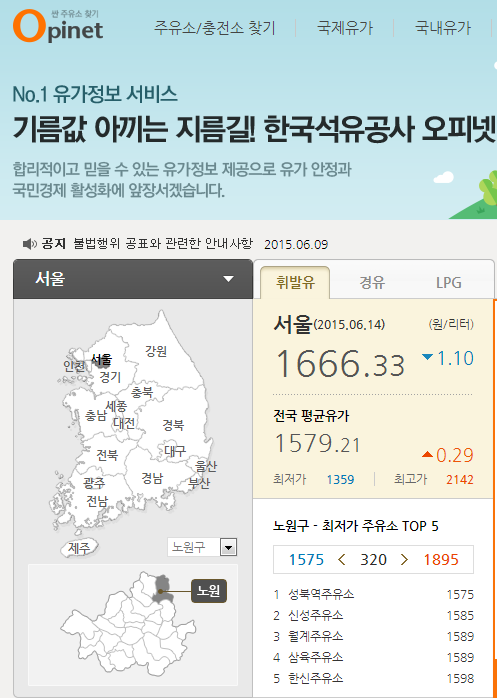Click the 노원 district label marker
This screenshot has width=497, height=698.
pyautogui.click(x=209, y=591)
